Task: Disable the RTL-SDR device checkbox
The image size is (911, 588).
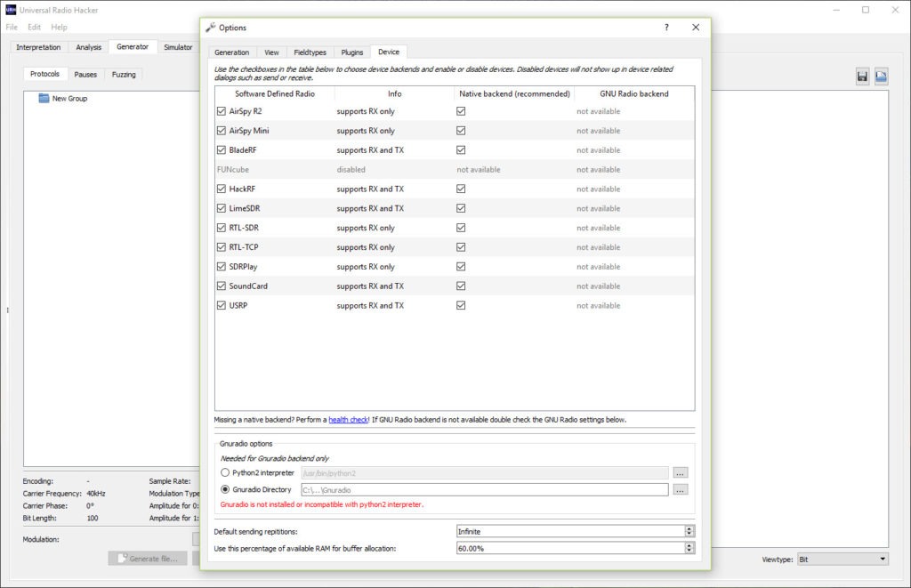Action: click(222, 228)
